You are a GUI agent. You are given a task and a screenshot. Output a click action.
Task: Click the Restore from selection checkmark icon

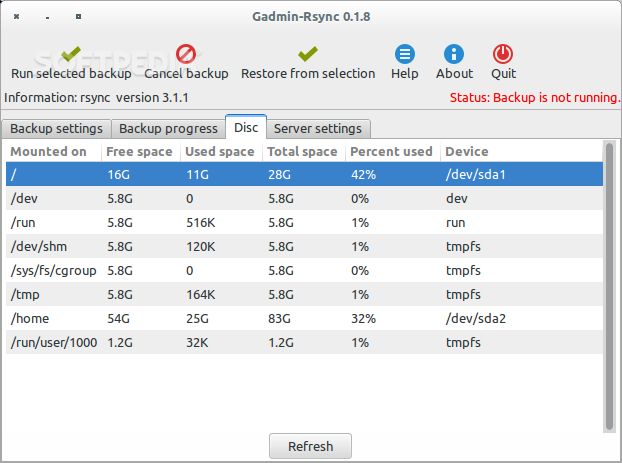pyautogui.click(x=308, y=54)
